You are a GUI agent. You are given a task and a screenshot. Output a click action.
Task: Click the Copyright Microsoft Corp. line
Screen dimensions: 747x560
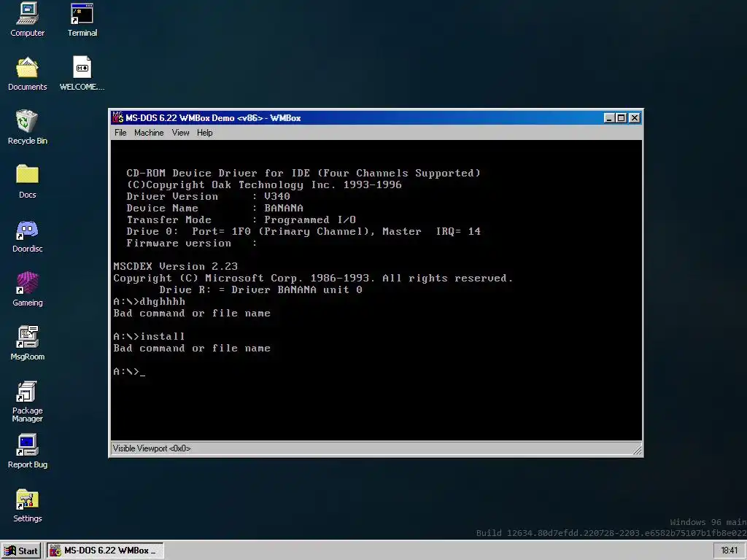click(313, 279)
